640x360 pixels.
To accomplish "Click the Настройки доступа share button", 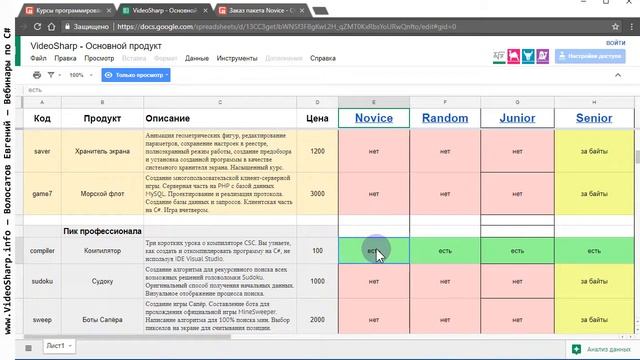I will pyautogui.click(x=590, y=56).
